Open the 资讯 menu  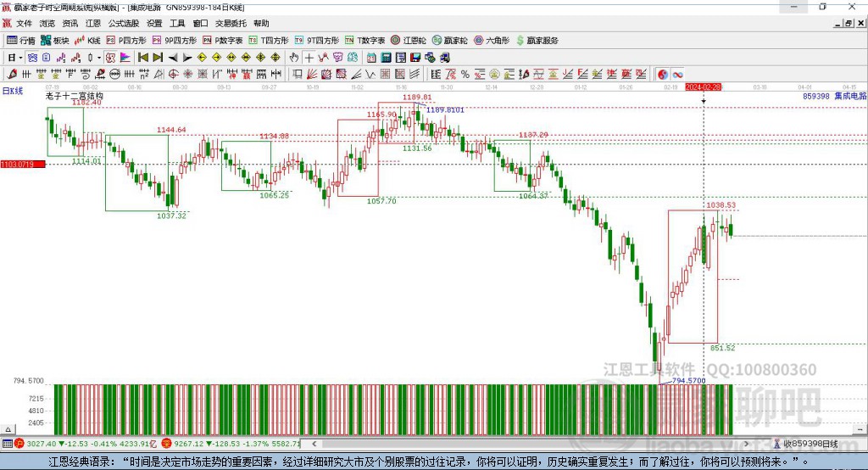point(70,23)
